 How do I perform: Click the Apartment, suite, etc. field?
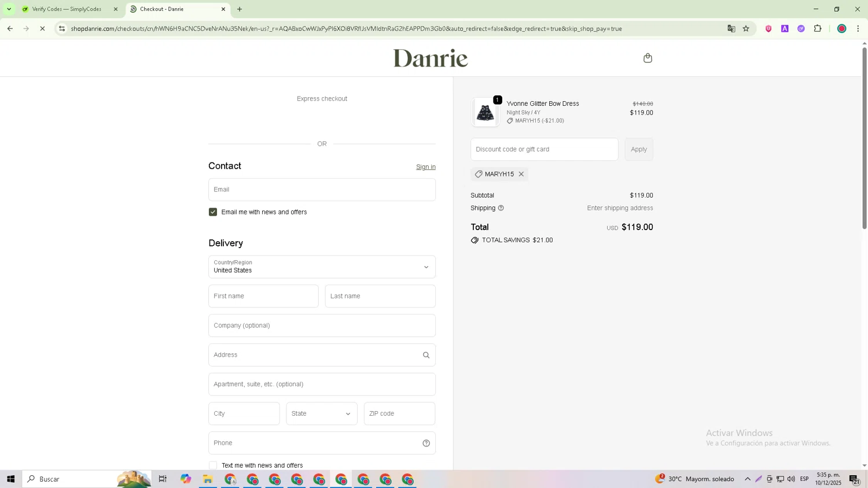tap(322, 385)
